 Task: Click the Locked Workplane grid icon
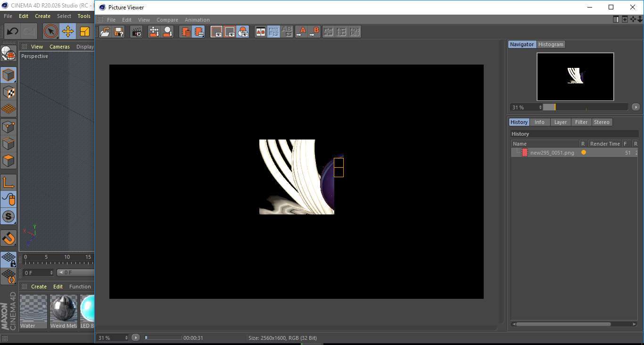[8, 259]
